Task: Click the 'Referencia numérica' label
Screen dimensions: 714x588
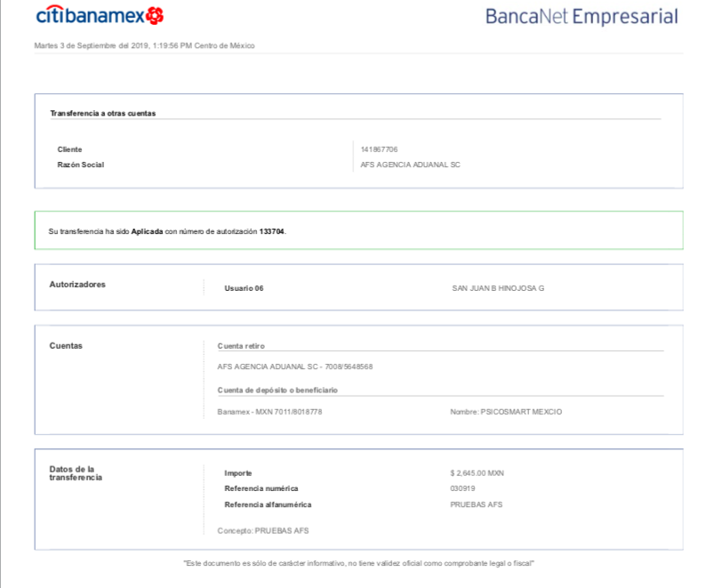Action: pyautogui.click(x=261, y=488)
